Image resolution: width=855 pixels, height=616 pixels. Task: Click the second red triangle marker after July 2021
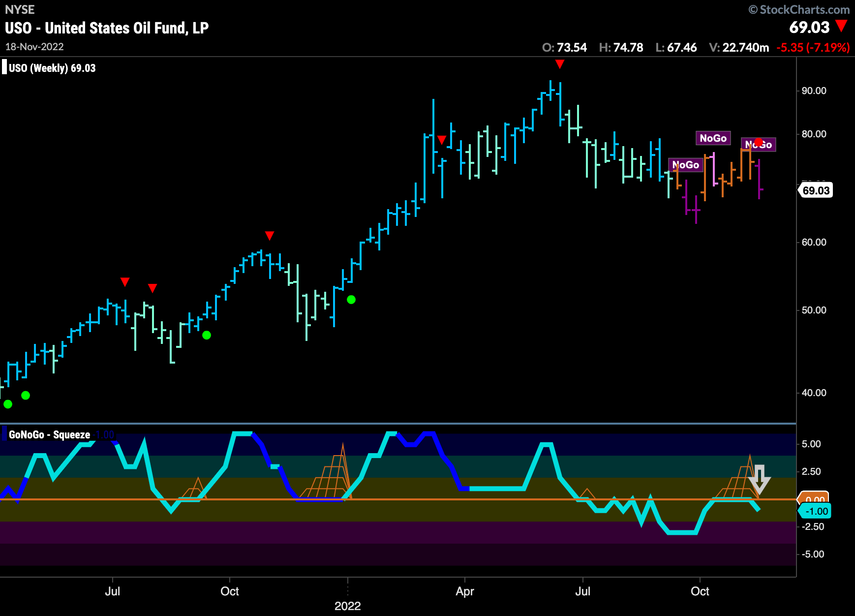pos(153,288)
